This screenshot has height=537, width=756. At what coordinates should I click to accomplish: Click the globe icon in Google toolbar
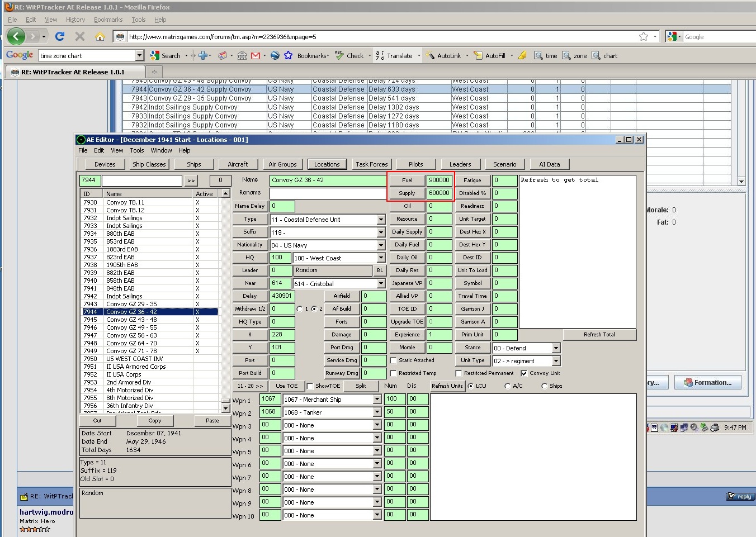click(275, 56)
